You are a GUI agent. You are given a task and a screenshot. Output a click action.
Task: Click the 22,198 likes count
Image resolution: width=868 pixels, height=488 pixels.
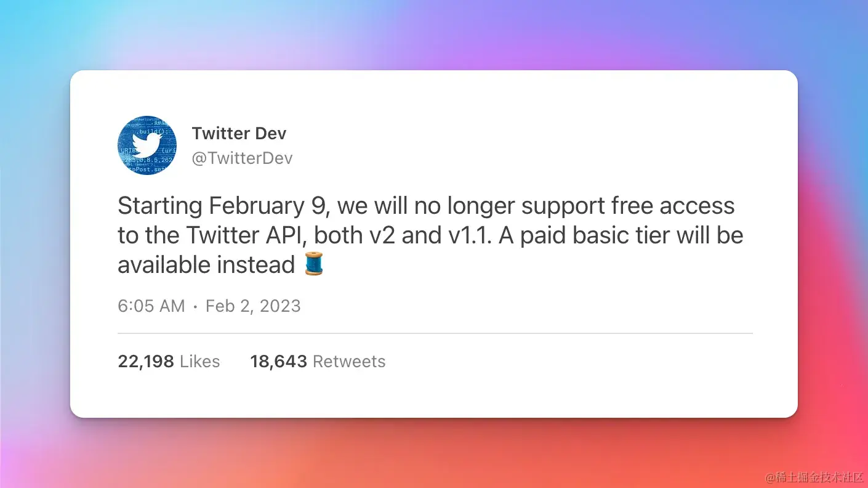[146, 361]
